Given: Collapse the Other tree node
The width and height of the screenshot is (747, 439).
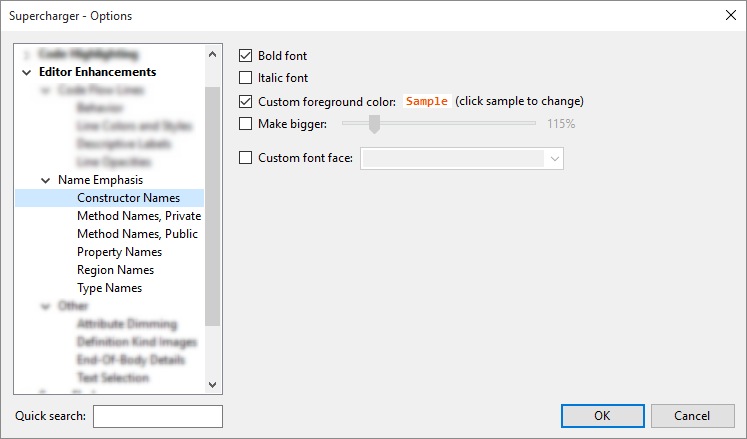Looking at the screenshot, I should 46,306.
